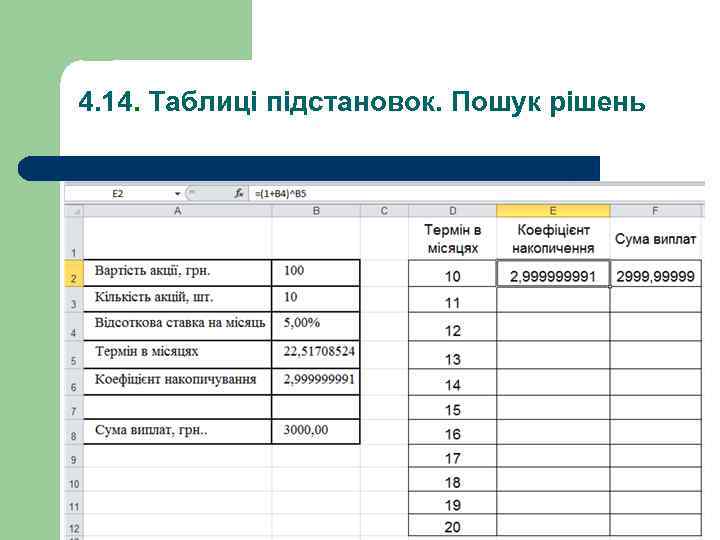Click cell with term 12
Image resolution: width=720 pixels, height=540 pixels.
pyautogui.click(x=452, y=327)
